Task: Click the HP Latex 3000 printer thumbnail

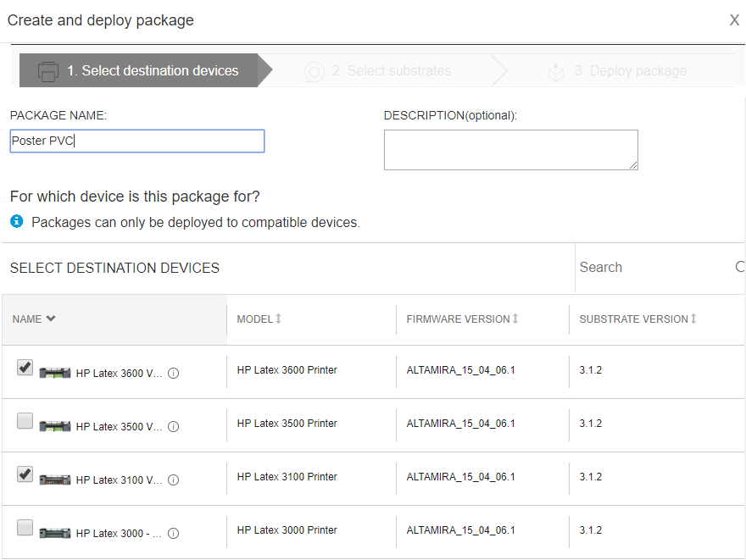Action: [x=55, y=533]
